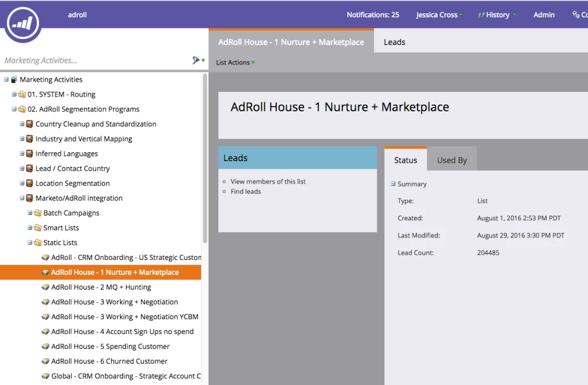Expand the Inferred Languages program
The height and width of the screenshot is (385, 588).
pos(22,153)
